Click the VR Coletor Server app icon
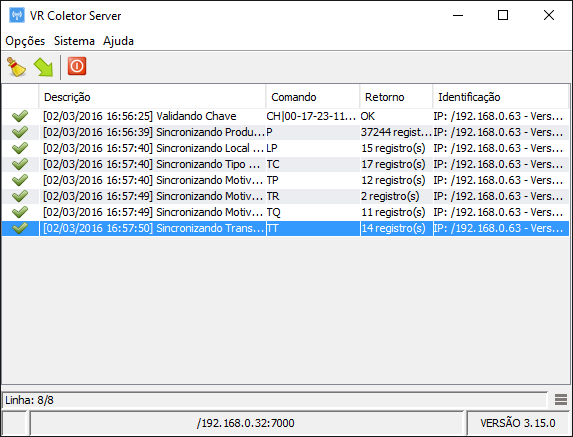Viewport: 573px width, 437px height. [17, 15]
